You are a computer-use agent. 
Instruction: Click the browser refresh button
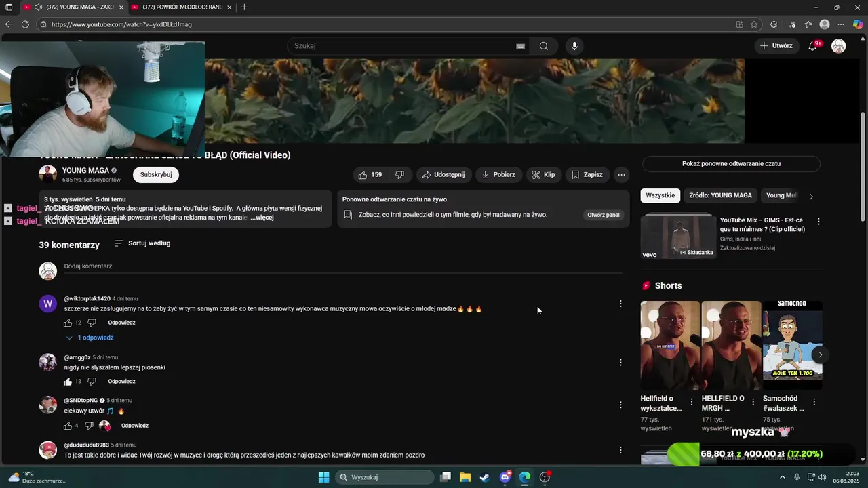tap(25, 24)
